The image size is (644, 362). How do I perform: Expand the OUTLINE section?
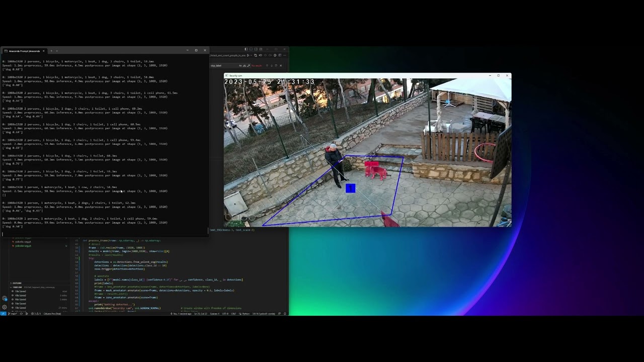coord(17,283)
